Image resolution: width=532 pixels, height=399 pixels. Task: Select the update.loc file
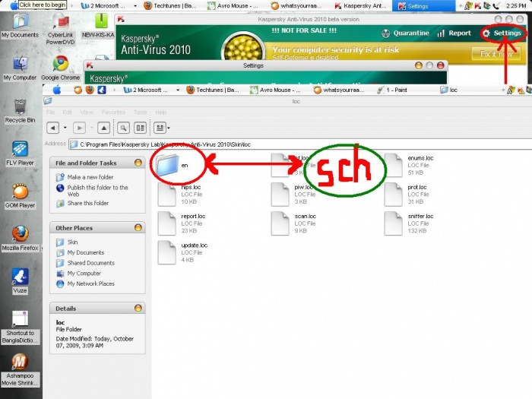point(183,252)
